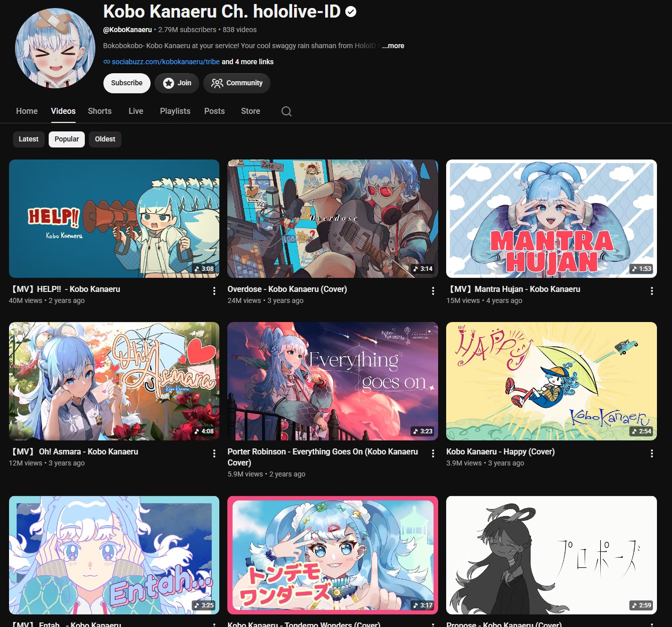Open options menu for HELP!! video
The image size is (672, 627).
coord(214,291)
